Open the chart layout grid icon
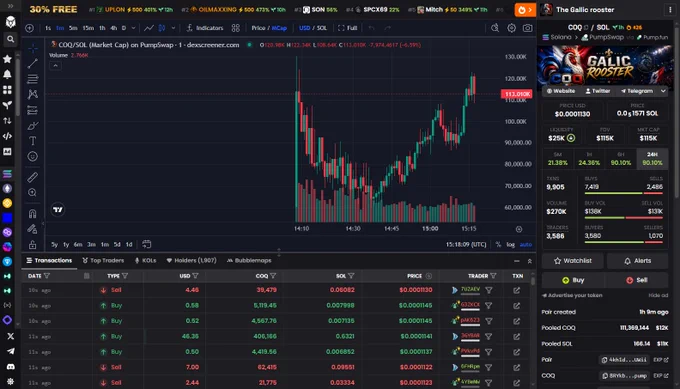The image size is (680, 389). (x=235, y=28)
